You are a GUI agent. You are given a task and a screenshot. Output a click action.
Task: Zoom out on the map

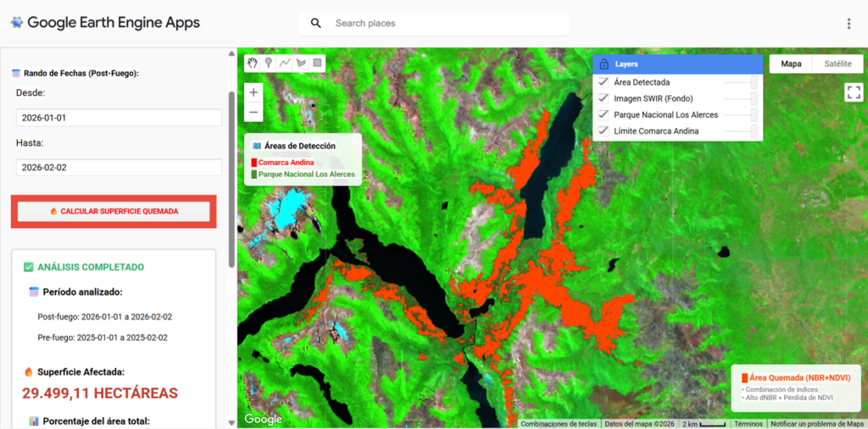point(253,113)
